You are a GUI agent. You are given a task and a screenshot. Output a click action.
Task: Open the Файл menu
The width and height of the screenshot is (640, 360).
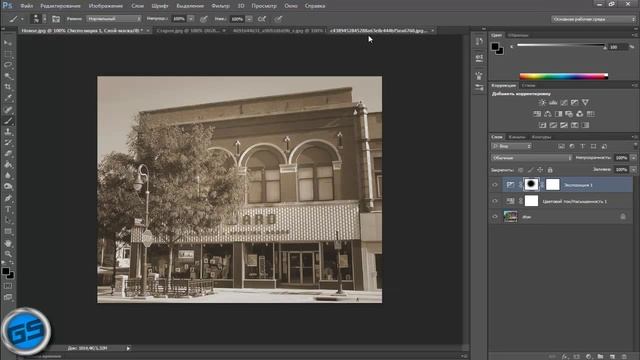click(x=27, y=6)
